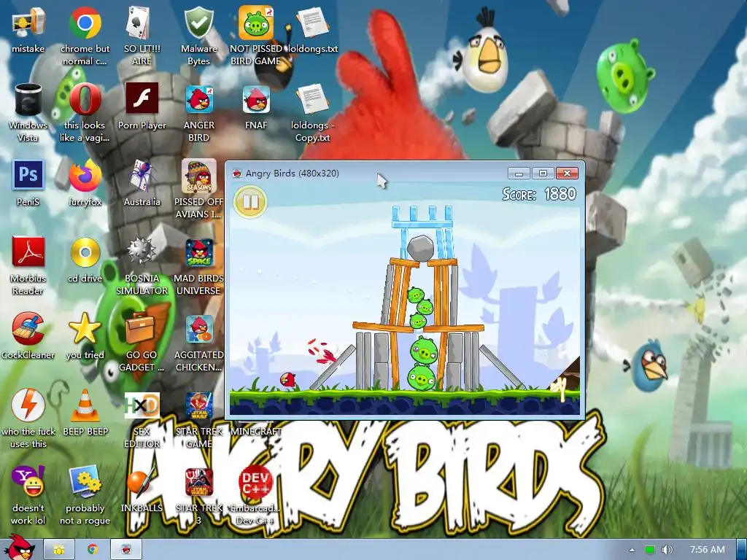The width and height of the screenshot is (747, 560).
Task: Open the red bird Start button
Action: point(19,548)
